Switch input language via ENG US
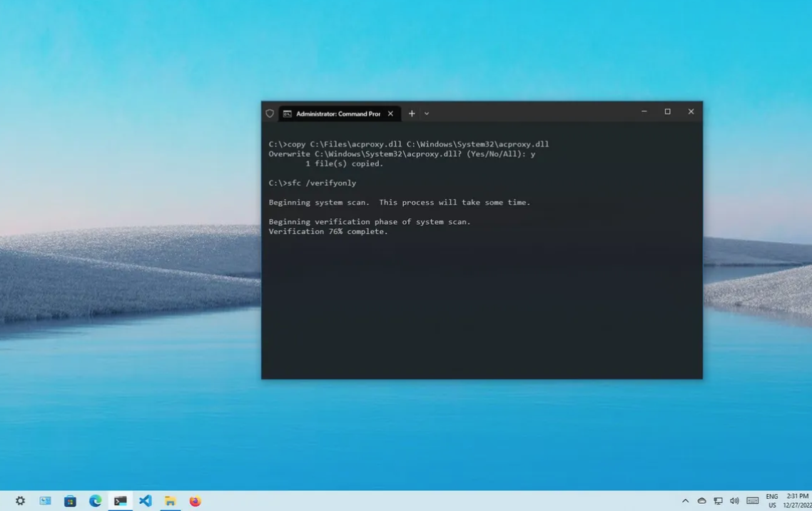The image size is (812, 511). coord(772,501)
